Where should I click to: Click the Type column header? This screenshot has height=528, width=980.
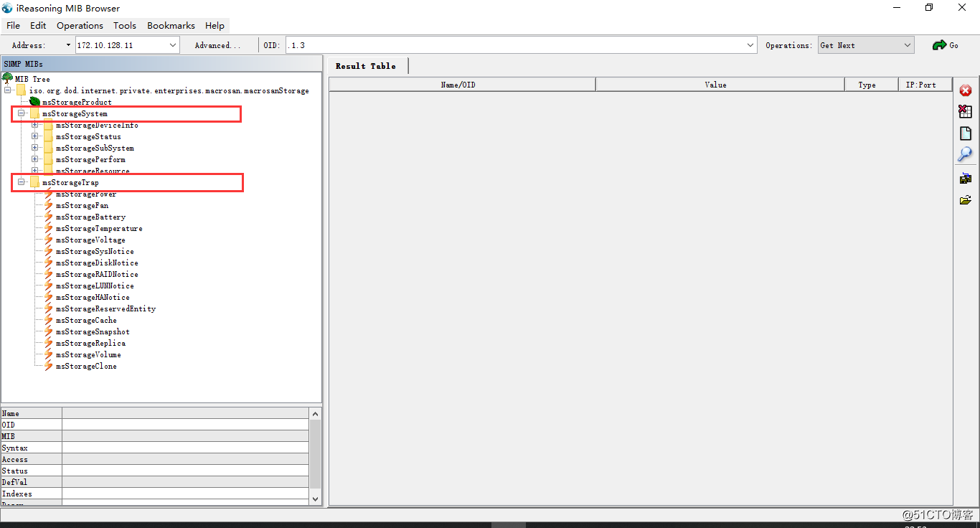point(871,85)
